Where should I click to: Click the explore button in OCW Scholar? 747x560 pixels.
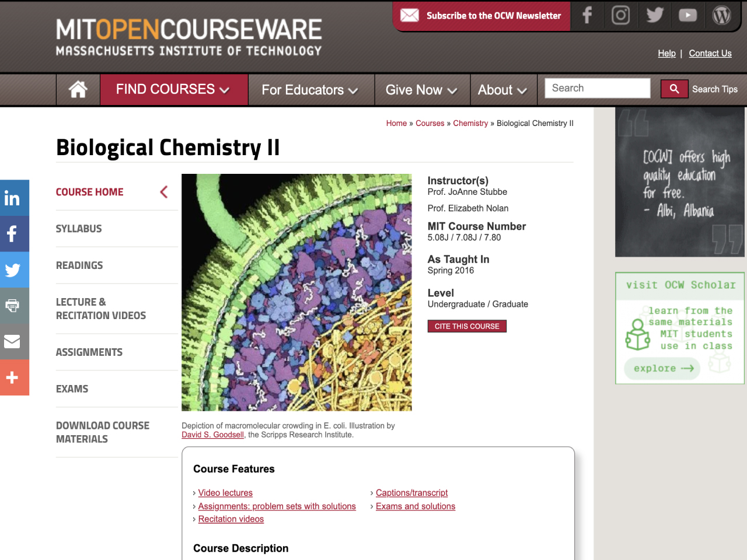[662, 369]
